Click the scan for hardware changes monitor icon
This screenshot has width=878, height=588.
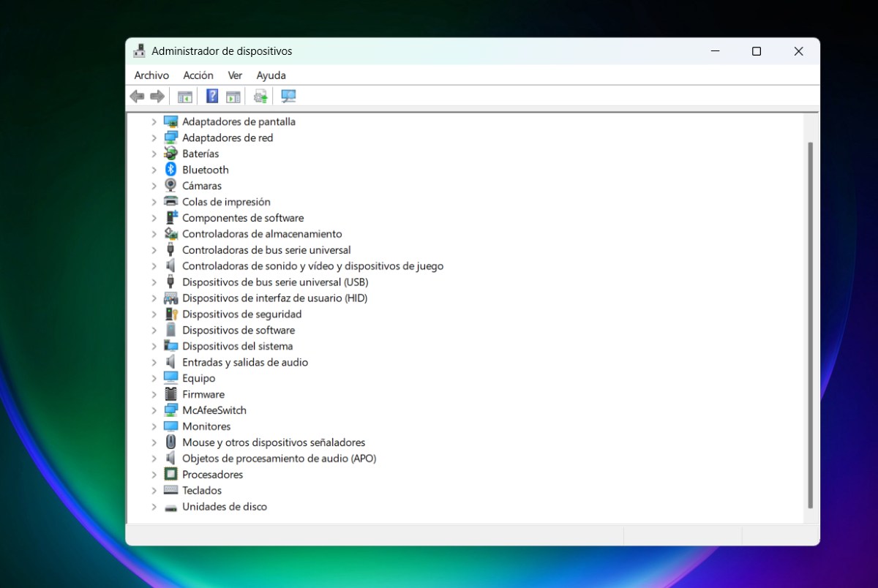pyautogui.click(x=288, y=96)
